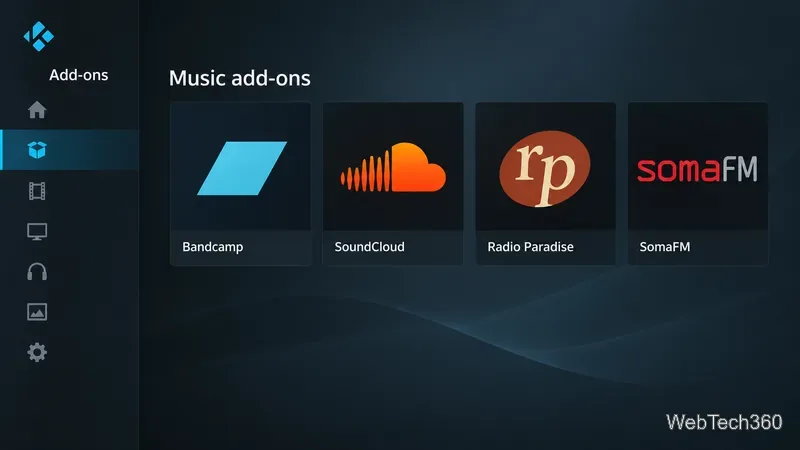Viewport: 800px width, 450px height.
Task: Open Pictures via image icon
Action: (37, 312)
